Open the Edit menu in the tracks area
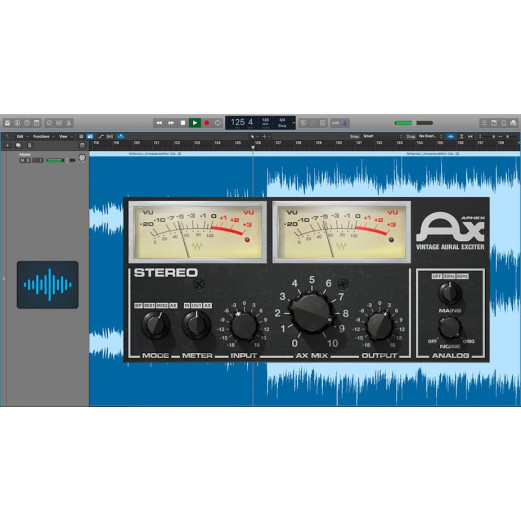 pos(23,137)
